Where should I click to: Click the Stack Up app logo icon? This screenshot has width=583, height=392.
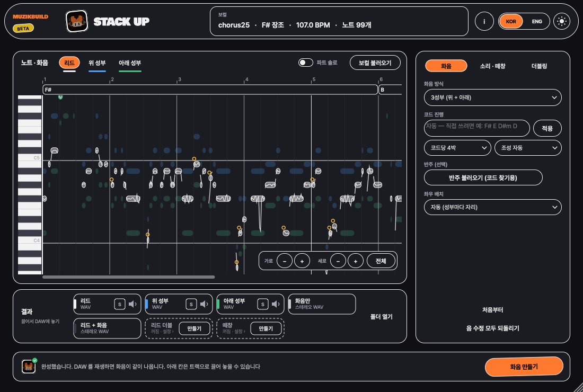77,21
